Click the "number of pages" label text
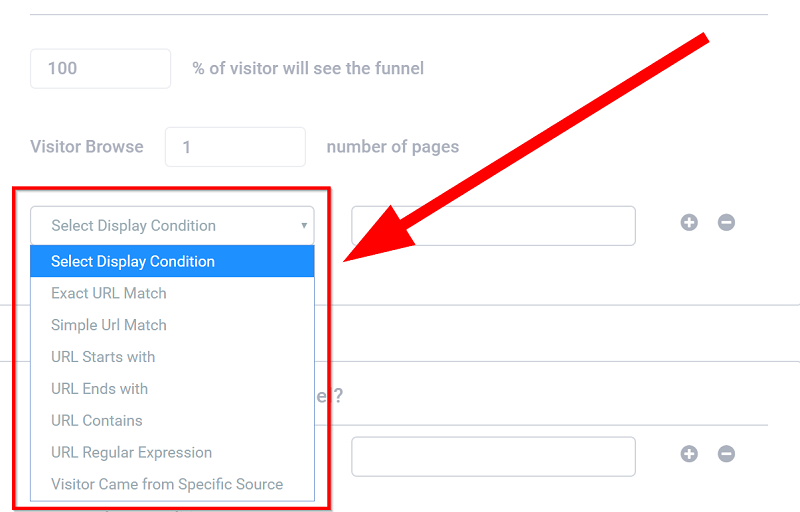800x512 pixels. click(x=393, y=147)
